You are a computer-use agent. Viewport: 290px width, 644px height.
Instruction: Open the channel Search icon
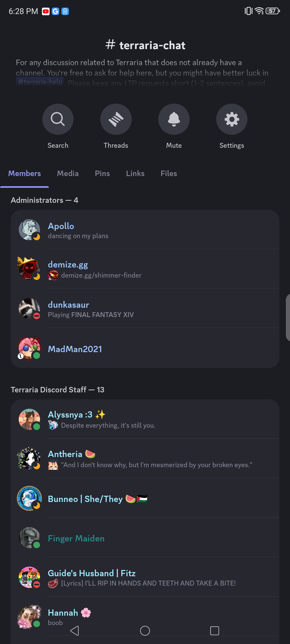(58, 119)
